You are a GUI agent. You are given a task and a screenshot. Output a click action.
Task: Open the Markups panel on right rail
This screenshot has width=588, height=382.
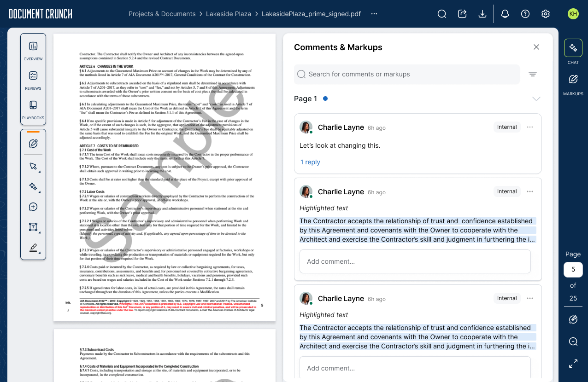pyautogui.click(x=573, y=84)
